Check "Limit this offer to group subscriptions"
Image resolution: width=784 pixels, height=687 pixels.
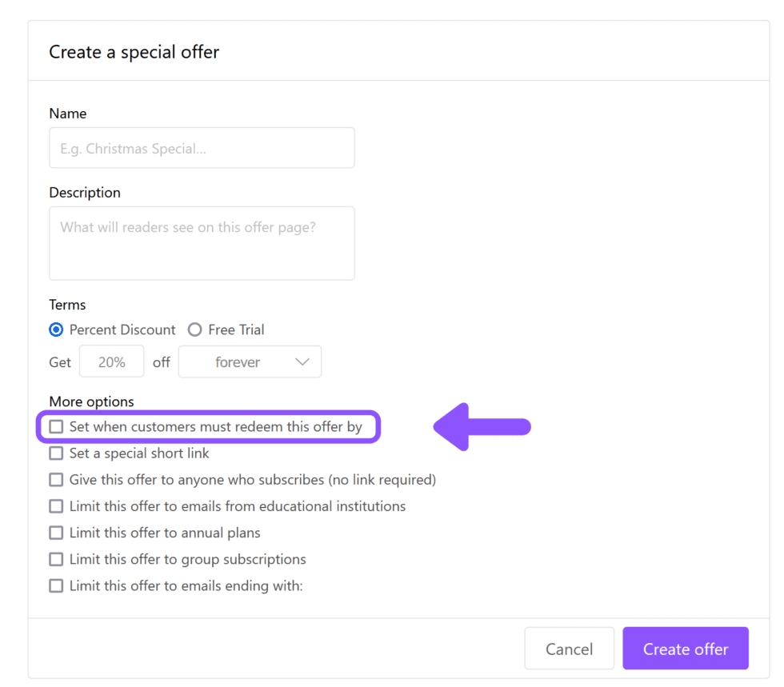point(55,558)
